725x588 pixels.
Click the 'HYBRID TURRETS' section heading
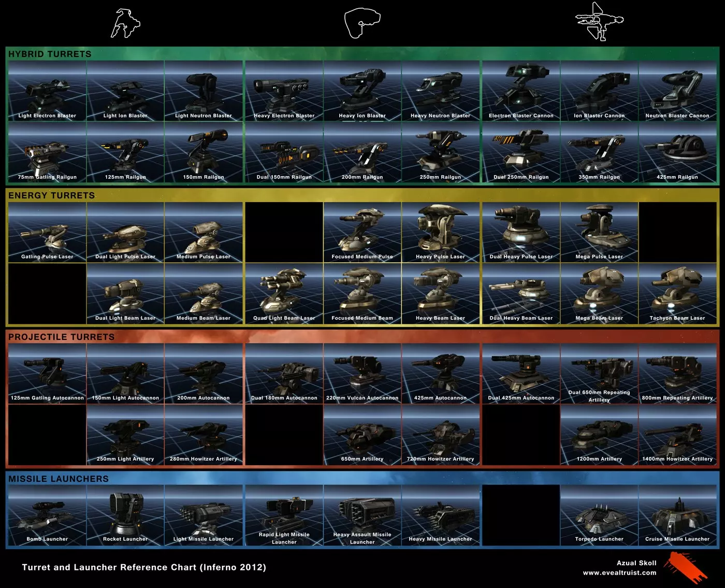50,54
